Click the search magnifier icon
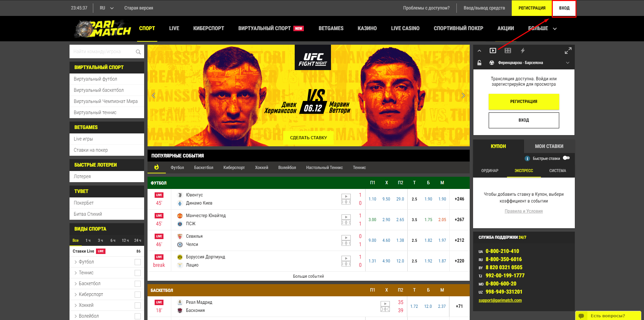Image resolution: width=644 pixels, height=320 pixels. point(138,52)
